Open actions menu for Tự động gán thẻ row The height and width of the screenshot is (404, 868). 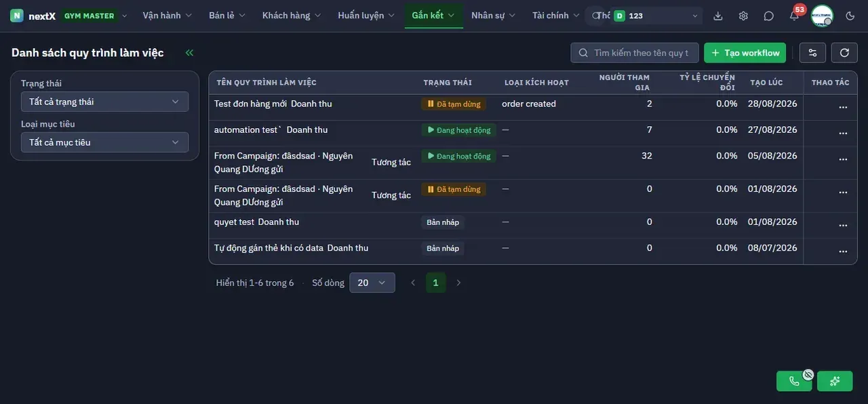(x=843, y=251)
